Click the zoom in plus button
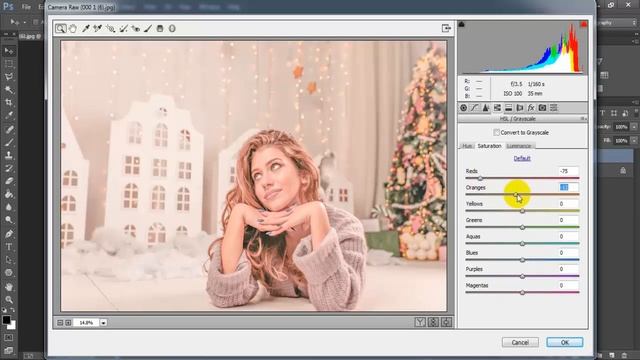 pos(68,323)
